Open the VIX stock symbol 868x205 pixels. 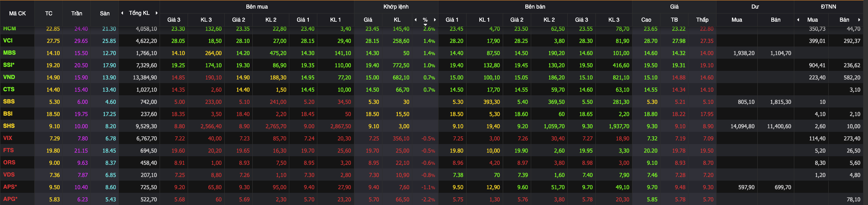[x=8, y=138]
